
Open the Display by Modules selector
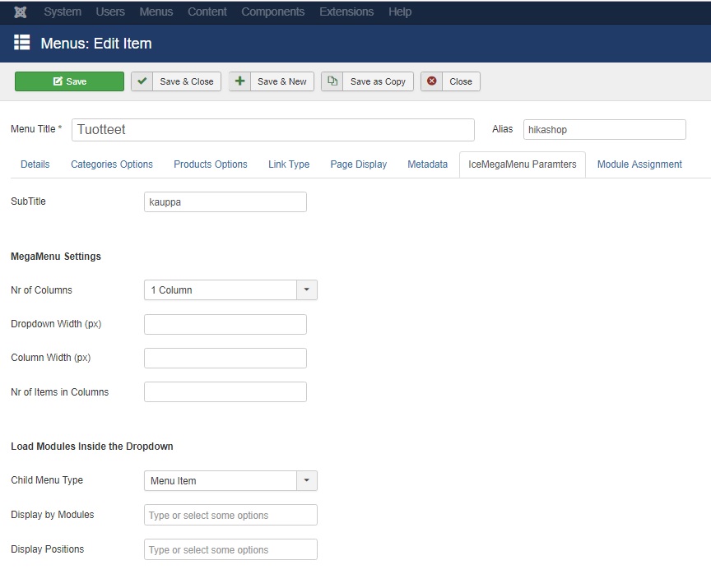230,515
